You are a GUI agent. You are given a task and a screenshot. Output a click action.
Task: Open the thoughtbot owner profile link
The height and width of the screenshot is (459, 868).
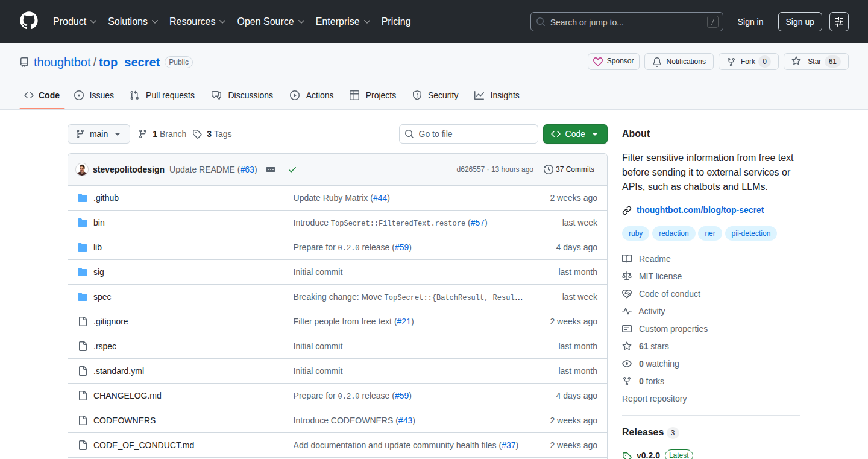pyautogui.click(x=62, y=62)
